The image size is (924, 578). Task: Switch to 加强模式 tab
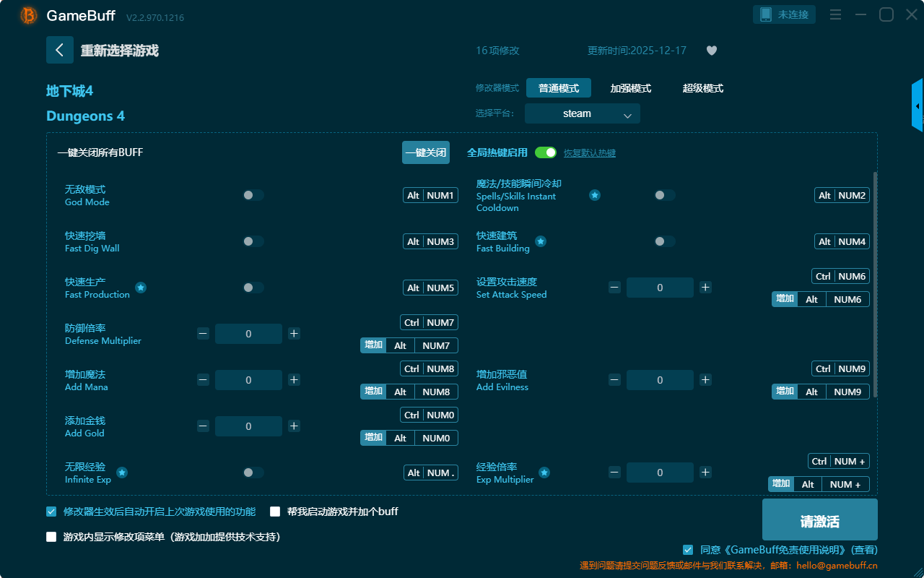(x=630, y=88)
